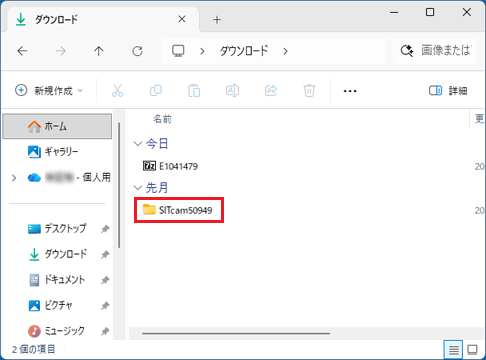Switch to large thumbnails view in status bar
Screen dimensions: 486x360
pyautogui.click(x=472, y=350)
